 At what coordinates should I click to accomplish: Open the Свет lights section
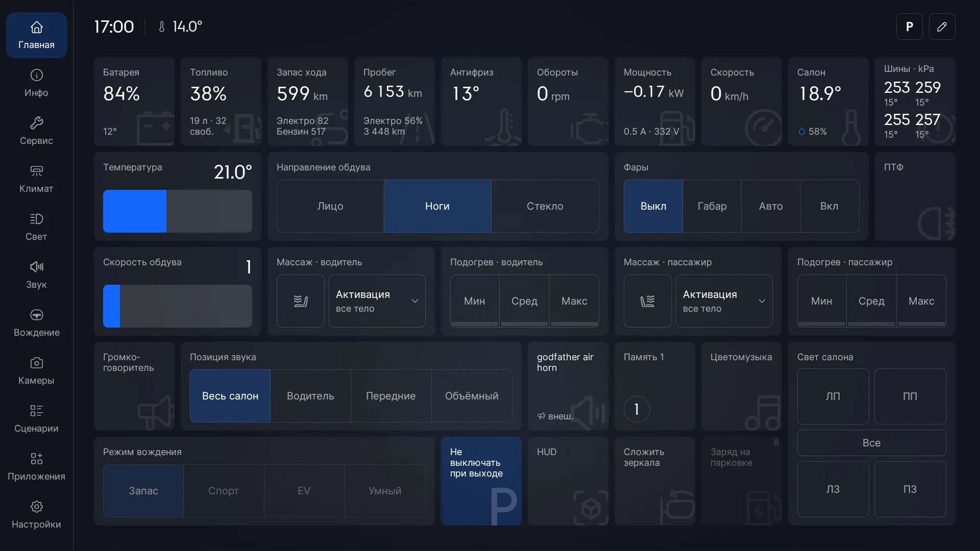pos(36,227)
